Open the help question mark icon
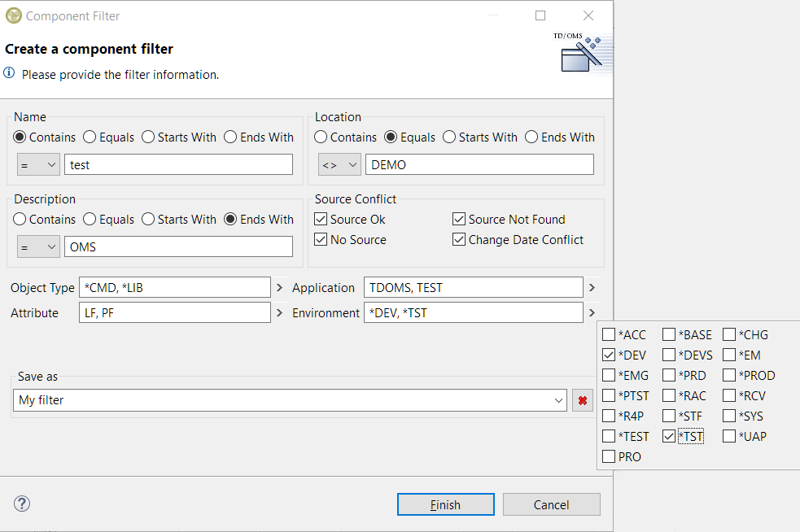 pyautogui.click(x=22, y=504)
